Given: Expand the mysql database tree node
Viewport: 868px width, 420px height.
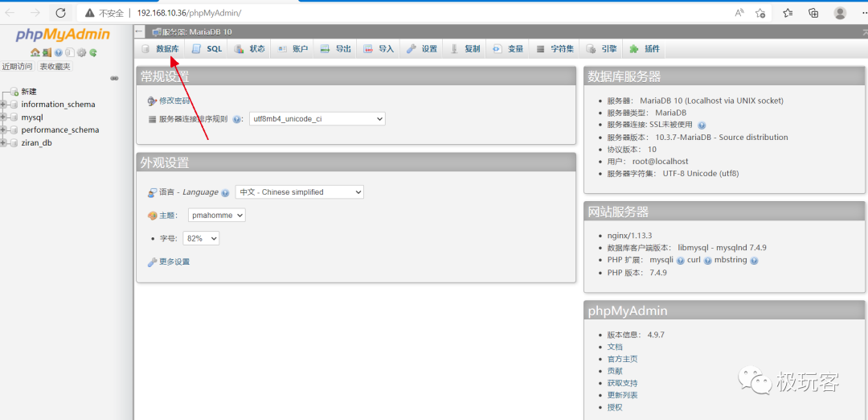Looking at the screenshot, I should pyautogui.click(x=2, y=117).
